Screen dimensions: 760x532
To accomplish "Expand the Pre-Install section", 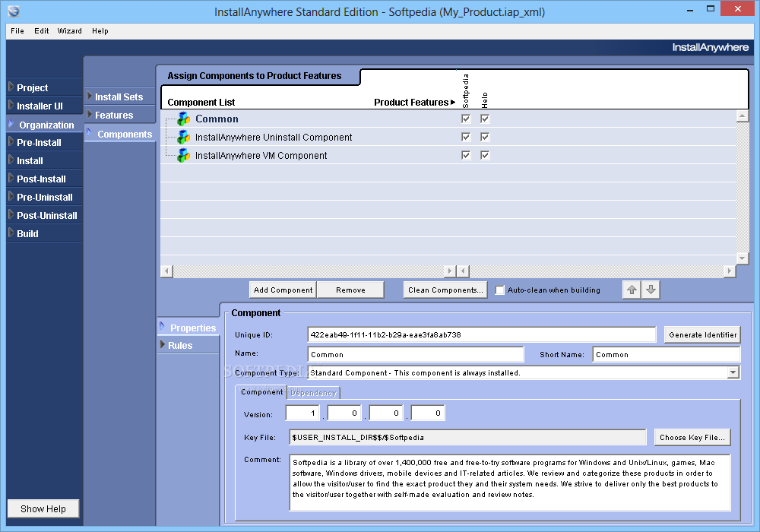I will click(x=44, y=142).
